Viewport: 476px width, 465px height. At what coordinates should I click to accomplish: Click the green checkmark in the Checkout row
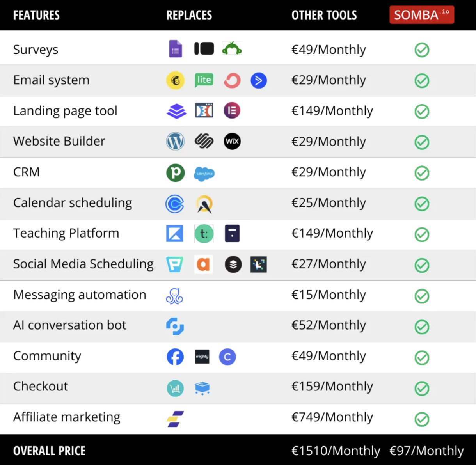pyautogui.click(x=422, y=389)
